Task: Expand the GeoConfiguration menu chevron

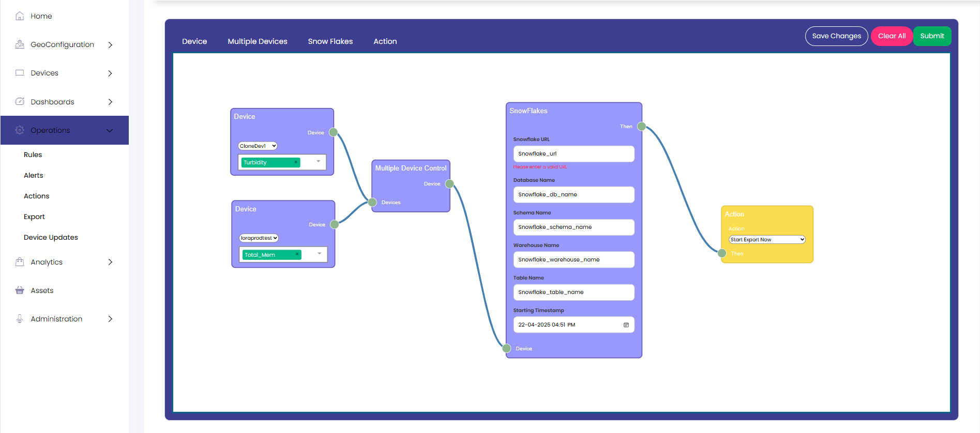Action: click(x=110, y=45)
